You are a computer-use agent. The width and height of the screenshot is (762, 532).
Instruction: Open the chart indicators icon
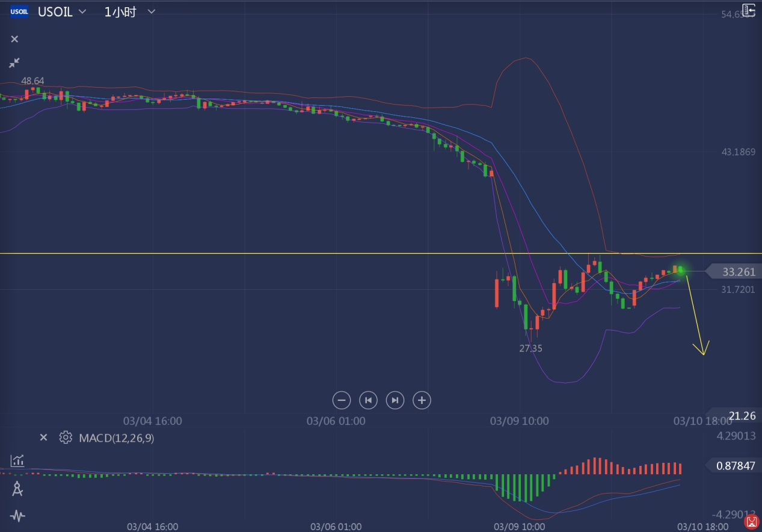coord(17,461)
